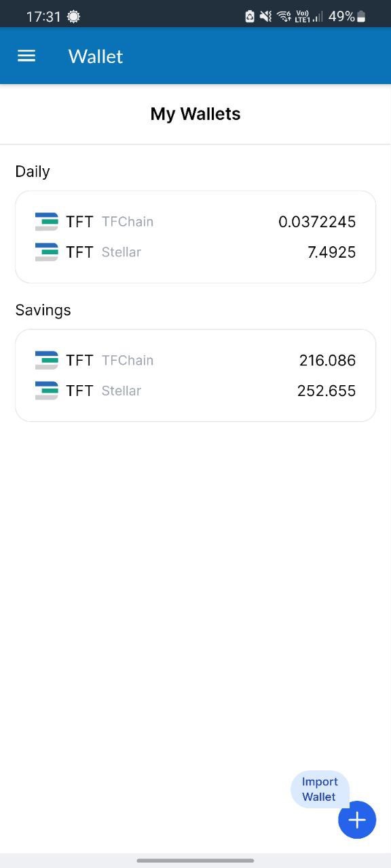Tap the My Wallets header
This screenshot has height=868, width=391.
pos(195,114)
